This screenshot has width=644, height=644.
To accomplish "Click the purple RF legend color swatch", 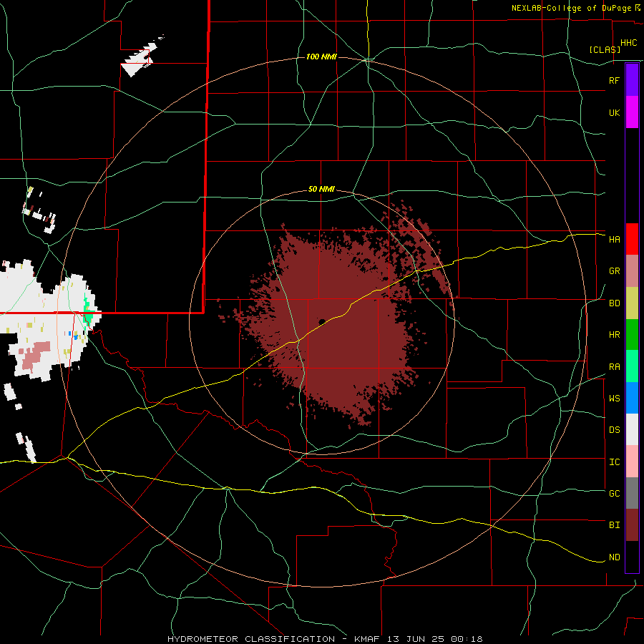I will (x=632, y=80).
